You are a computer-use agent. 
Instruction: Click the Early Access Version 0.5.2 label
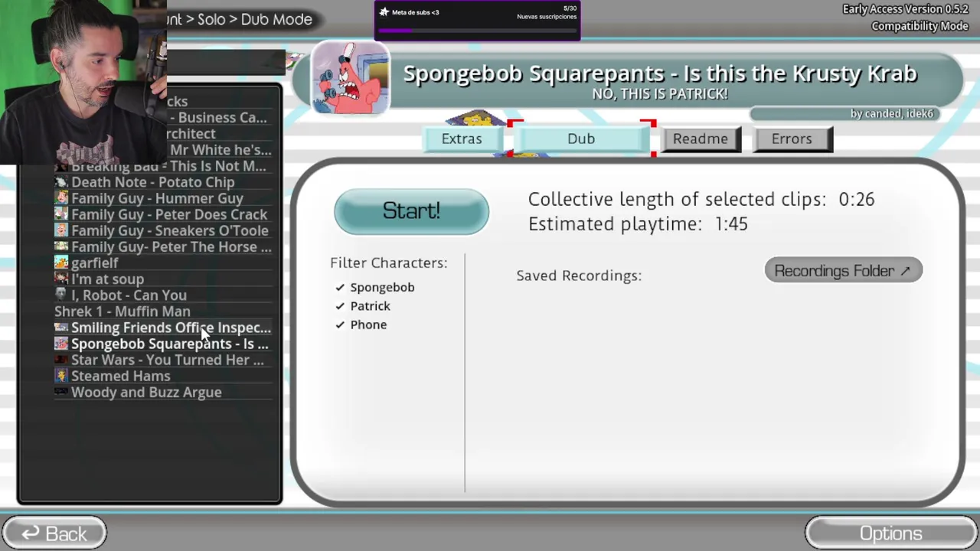(906, 9)
